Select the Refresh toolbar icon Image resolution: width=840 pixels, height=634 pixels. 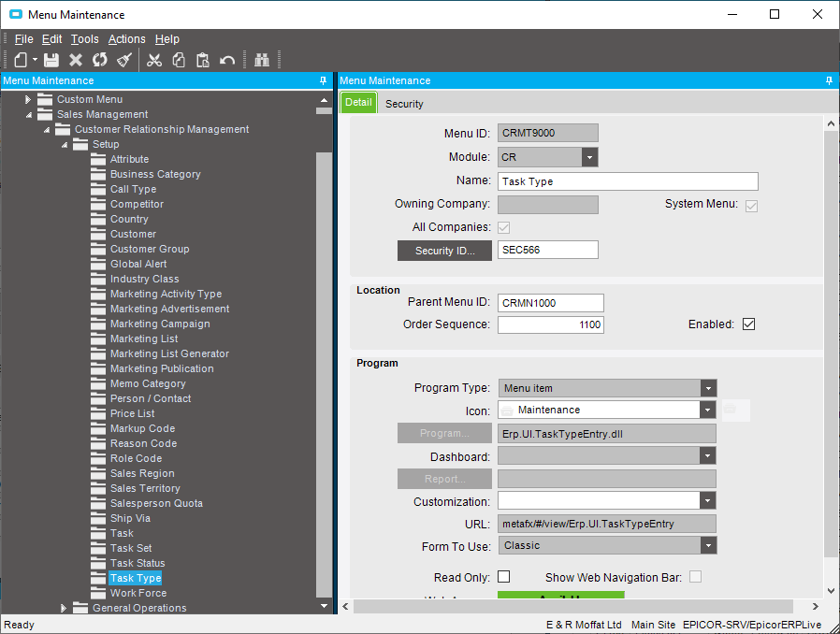tap(99, 59)
